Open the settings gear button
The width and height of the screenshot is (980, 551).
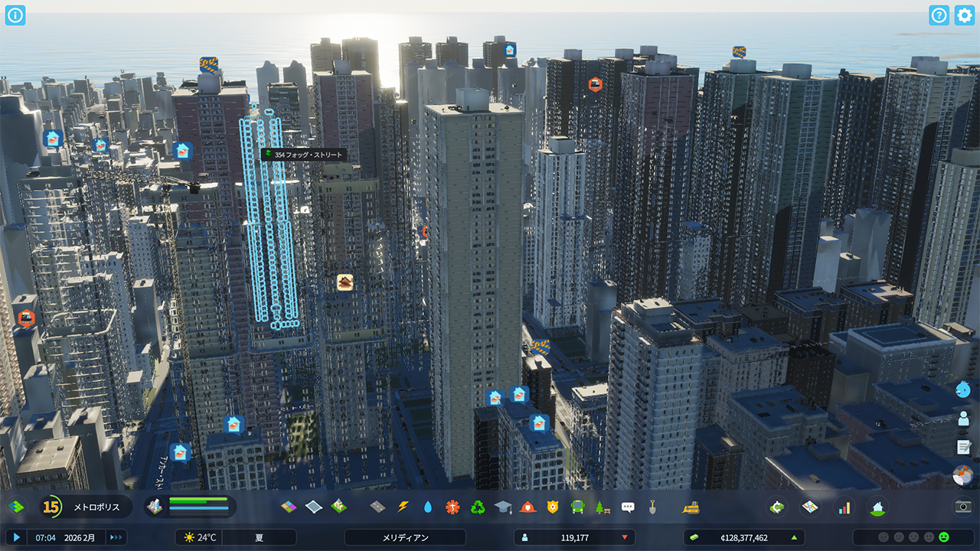click(x=964, y=15)
